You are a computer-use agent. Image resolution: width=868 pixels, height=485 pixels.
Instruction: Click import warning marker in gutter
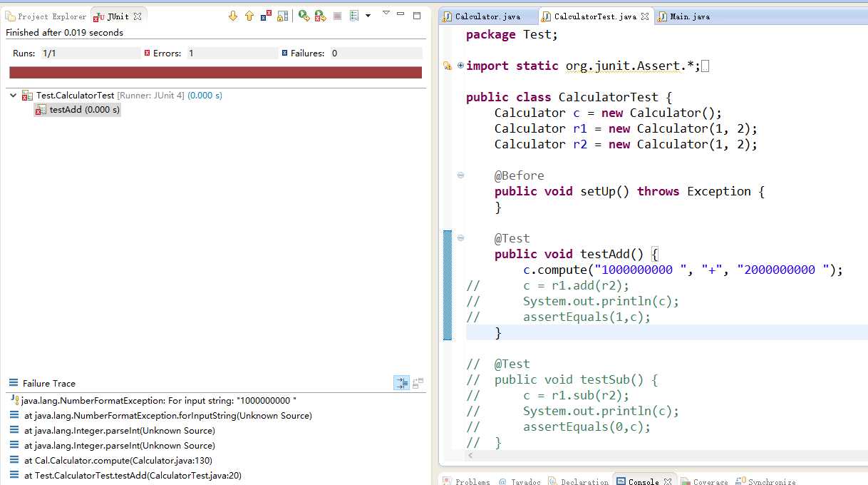point(448,66)
